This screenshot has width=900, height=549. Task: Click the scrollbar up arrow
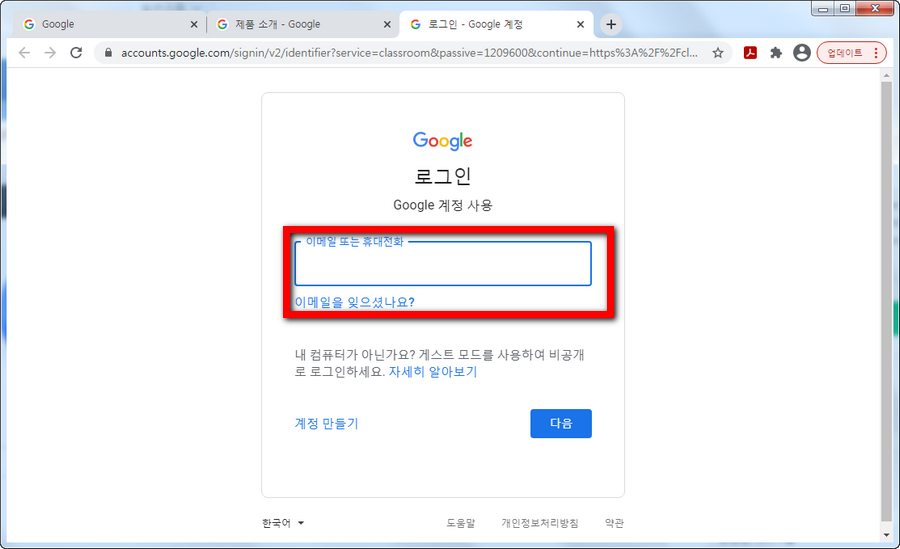[x=887, y=75]
